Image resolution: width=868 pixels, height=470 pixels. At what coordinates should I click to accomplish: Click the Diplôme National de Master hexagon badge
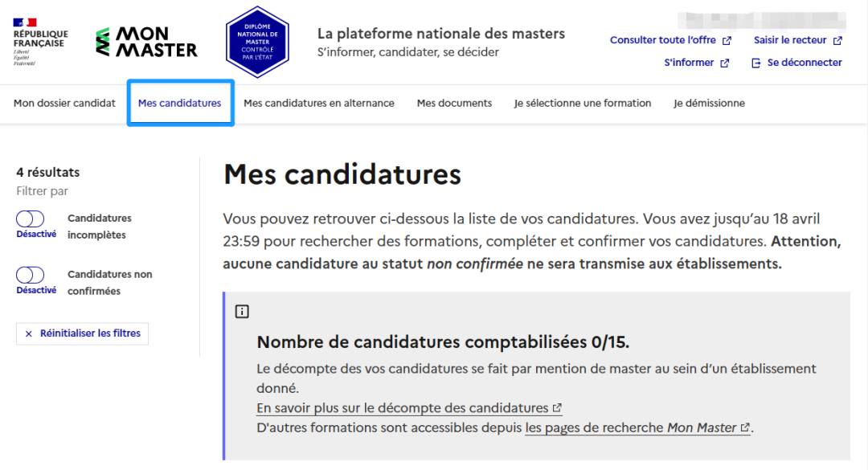pyautogui.click(x=257, y=42)
